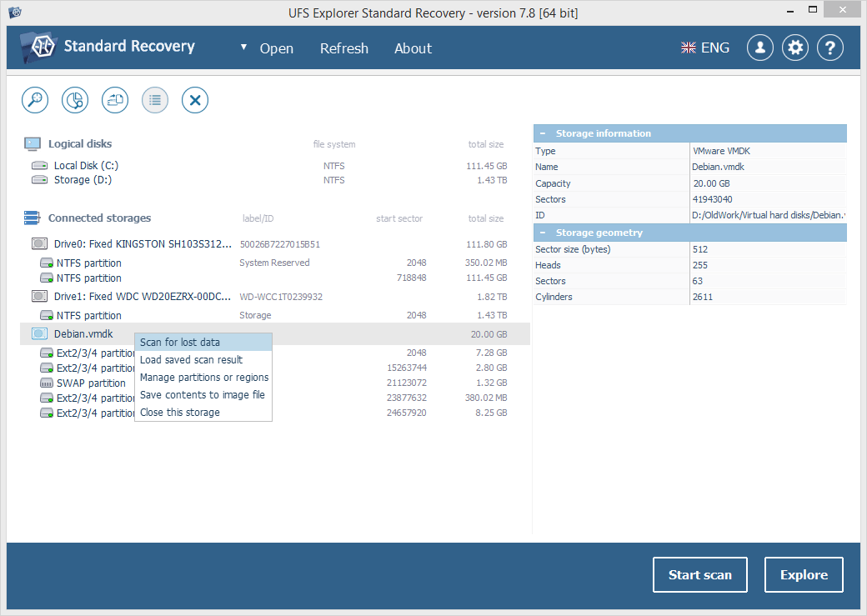Click Open in the top menu

tap(277, 48)
